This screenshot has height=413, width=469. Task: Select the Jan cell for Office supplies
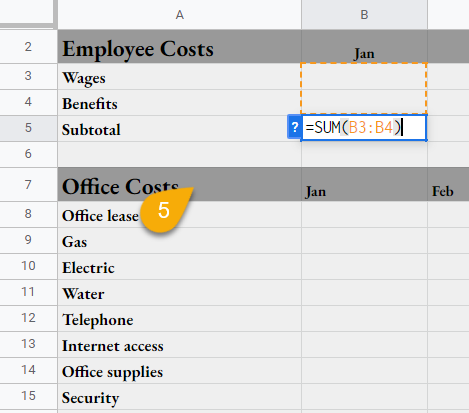point(364,371)
